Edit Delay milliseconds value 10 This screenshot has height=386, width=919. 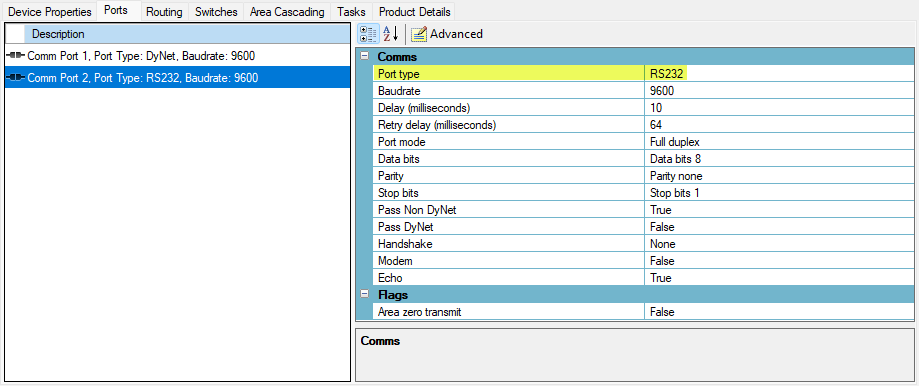click(x=779, y=108)
